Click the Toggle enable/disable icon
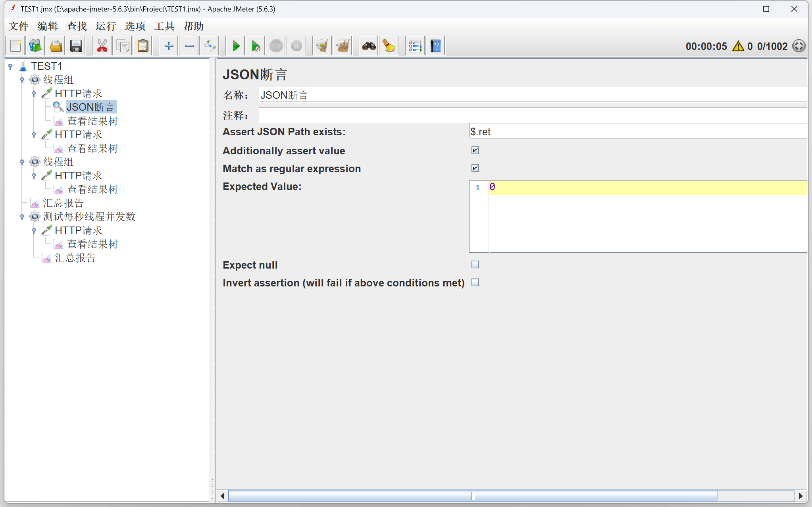 tap(209, 46)
